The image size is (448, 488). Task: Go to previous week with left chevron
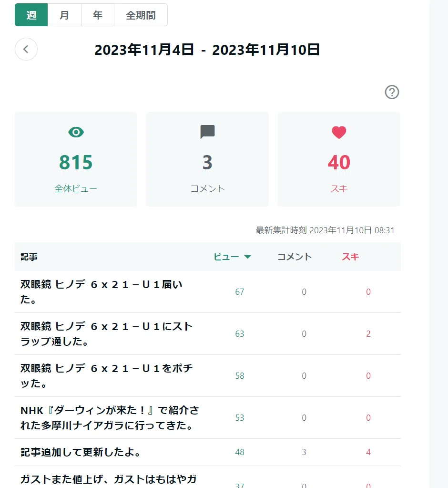coord(26,49)
